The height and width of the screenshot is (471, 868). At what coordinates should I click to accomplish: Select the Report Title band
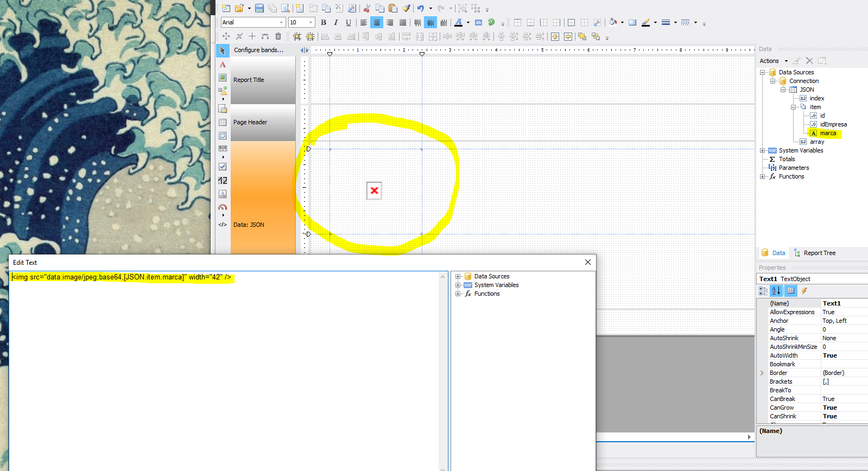pos(263,80)
